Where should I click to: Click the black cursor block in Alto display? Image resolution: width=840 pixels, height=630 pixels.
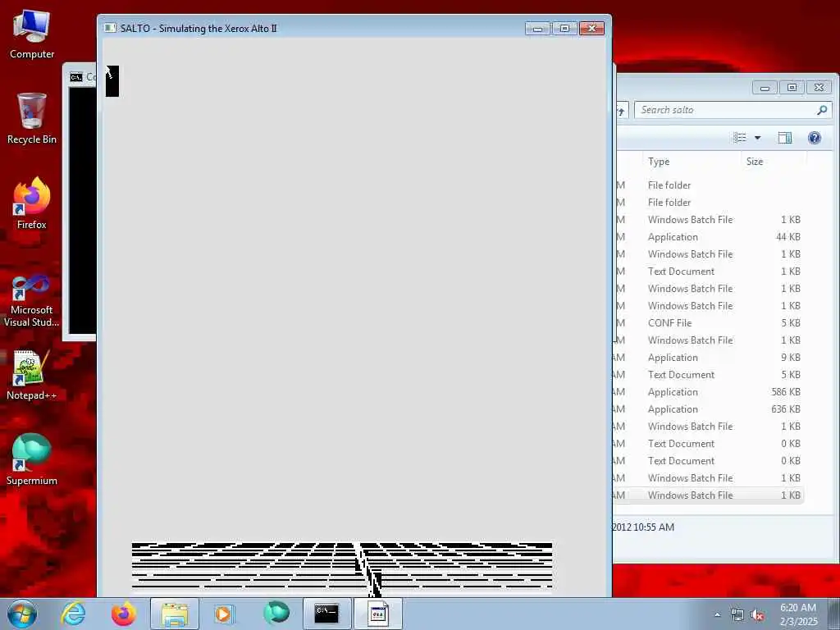tap(112, 81)
